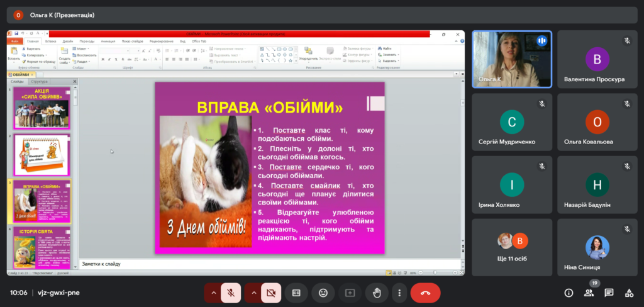Send an emoji reaction
This screenshot has width=644, height=307.
click(x=323, y=293)
